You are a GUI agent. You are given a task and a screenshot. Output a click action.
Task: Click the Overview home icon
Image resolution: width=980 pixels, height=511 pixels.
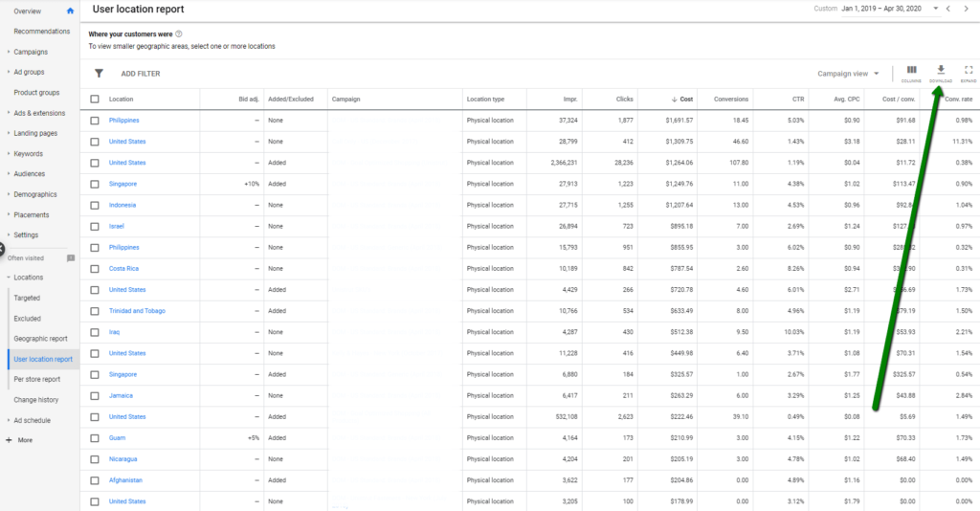(70, 11)
